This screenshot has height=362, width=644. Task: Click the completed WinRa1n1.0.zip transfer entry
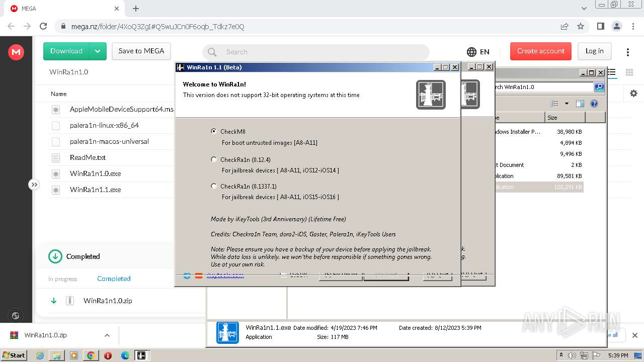point(108,301)
